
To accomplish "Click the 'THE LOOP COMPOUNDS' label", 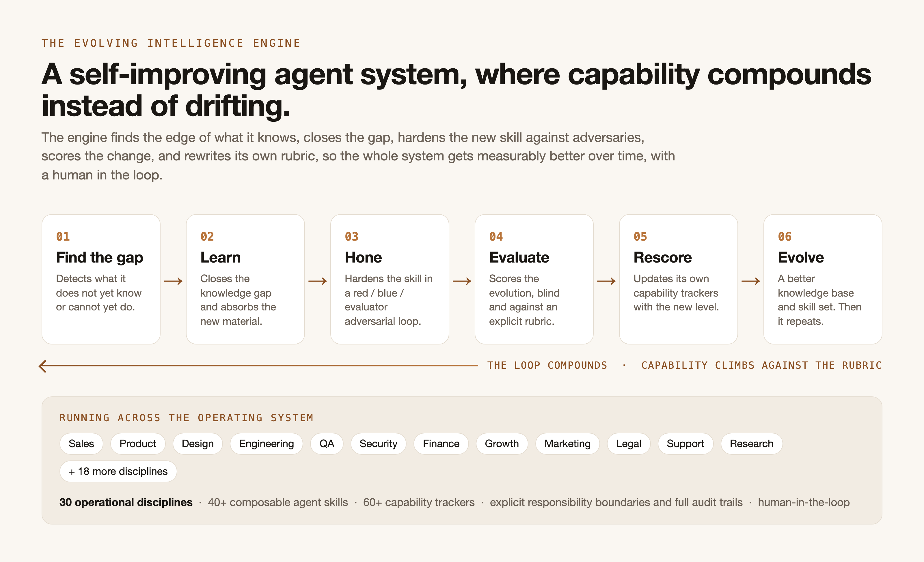I will [x=547, y=365].
